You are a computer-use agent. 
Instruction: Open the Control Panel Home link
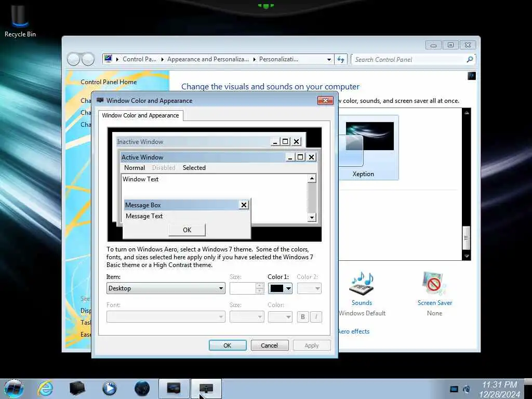[109, 82]
